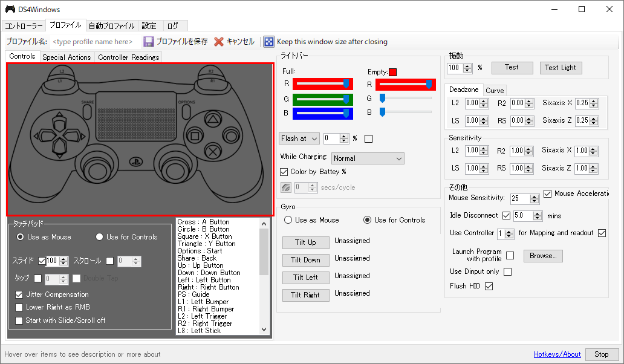Click the red X cancel icon
624x364 pixels.
pyautogui.click(x=218, y=41)
